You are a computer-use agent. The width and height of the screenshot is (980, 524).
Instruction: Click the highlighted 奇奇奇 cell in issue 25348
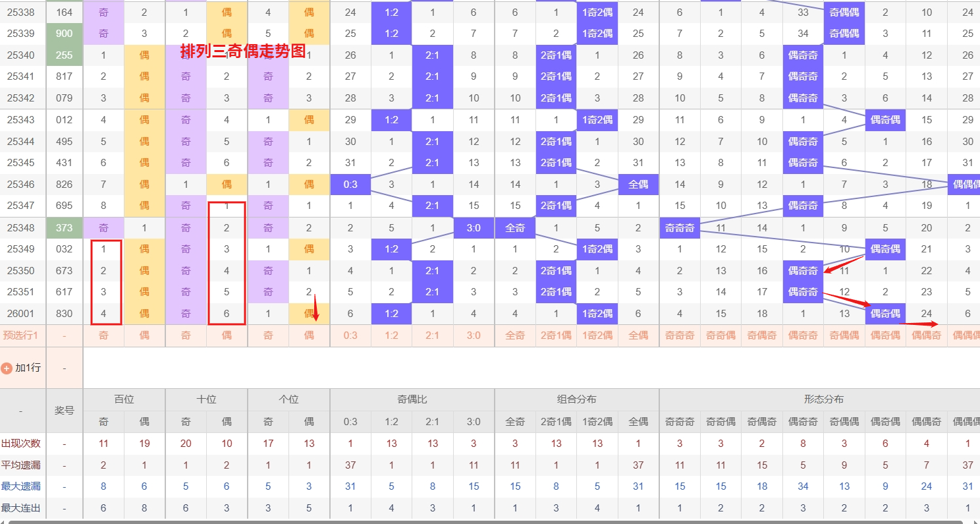point(680,228)
